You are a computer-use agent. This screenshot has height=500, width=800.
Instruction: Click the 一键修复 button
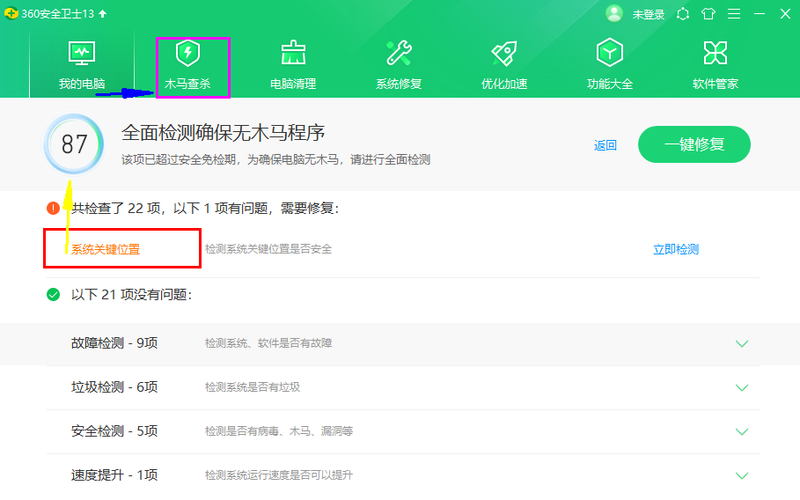(694, 144)
